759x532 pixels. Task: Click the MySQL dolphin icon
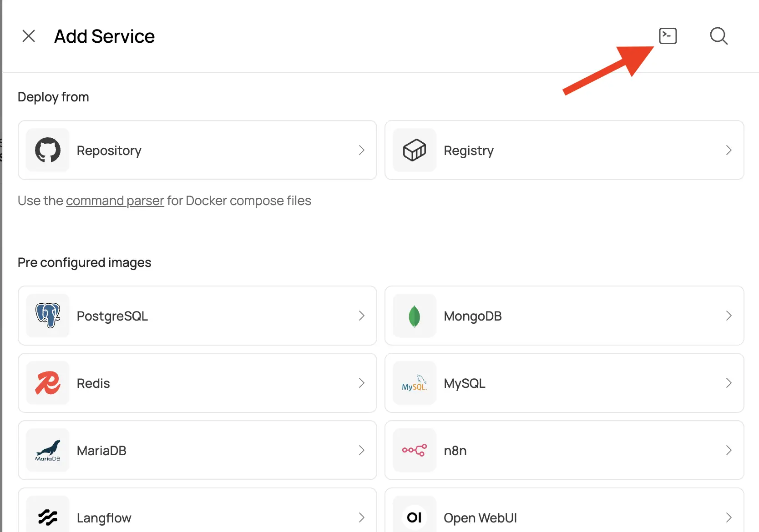[415, 383]
